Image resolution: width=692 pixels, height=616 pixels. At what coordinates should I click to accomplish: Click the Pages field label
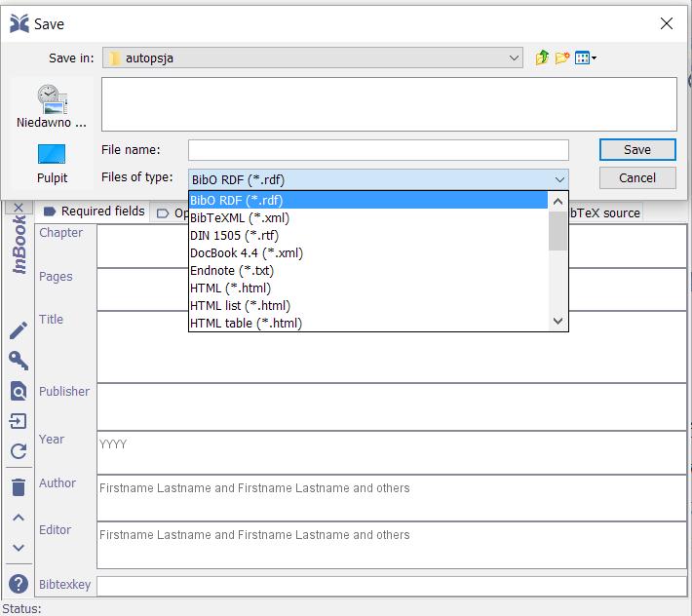(56, 276)
